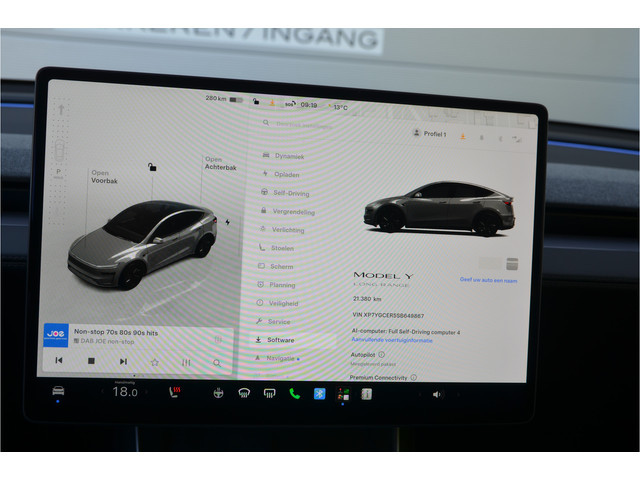This screenshot has width=640, height=480.
Task: Tap Open Voorbak to open the frunk
Action: coord(104,177)
